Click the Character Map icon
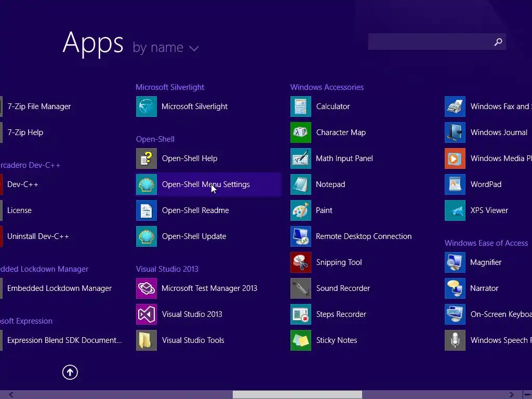This screenshot has height=399, width=532. pyautogui.click(x=301, y=132)
